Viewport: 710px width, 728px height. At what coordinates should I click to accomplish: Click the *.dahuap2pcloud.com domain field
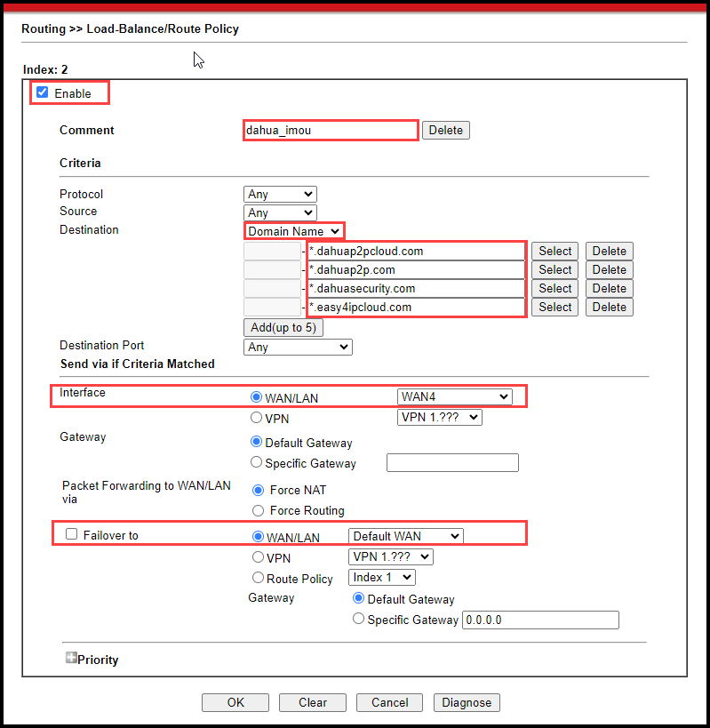click(416, 252)
